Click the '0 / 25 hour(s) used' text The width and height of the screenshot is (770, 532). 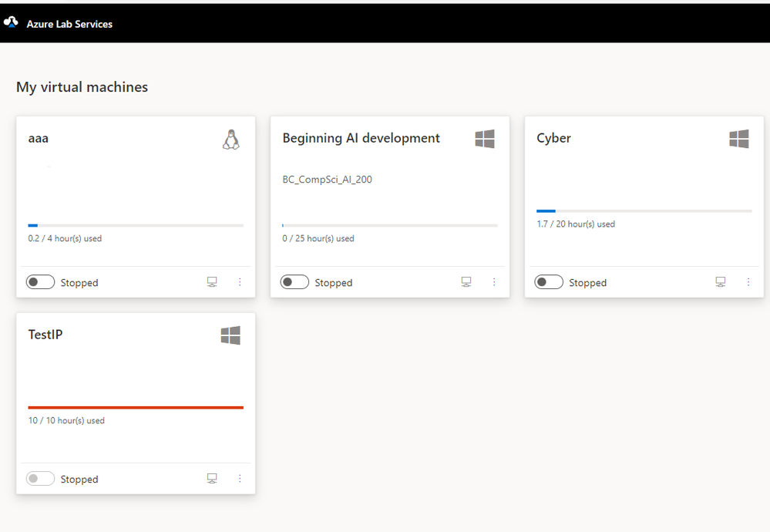pyautogui.click(x=318, y=239)
